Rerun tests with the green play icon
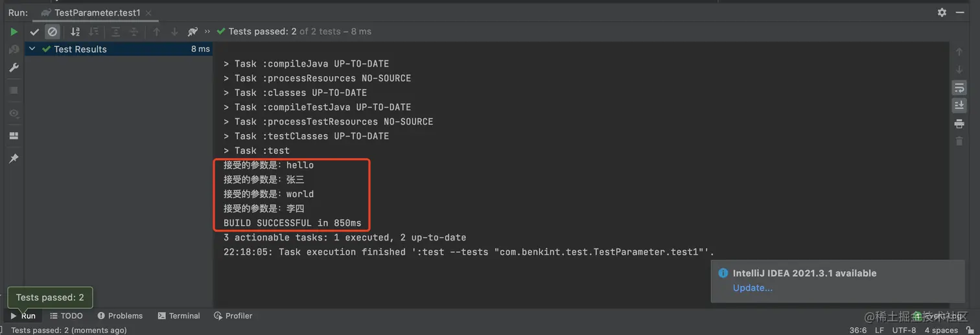 pos(14,31)
